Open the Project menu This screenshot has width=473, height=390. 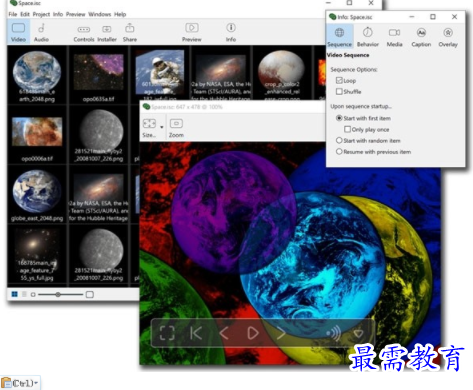tap(41, 14)
